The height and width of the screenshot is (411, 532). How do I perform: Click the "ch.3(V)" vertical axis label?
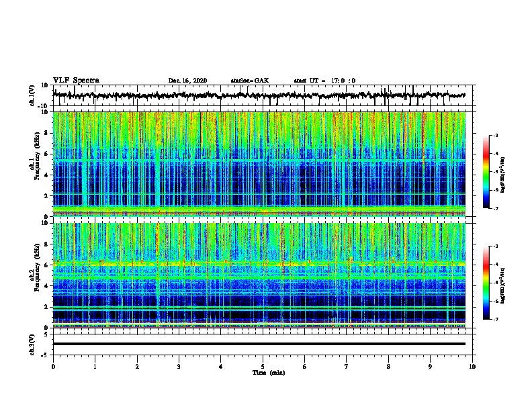[32, 345]
